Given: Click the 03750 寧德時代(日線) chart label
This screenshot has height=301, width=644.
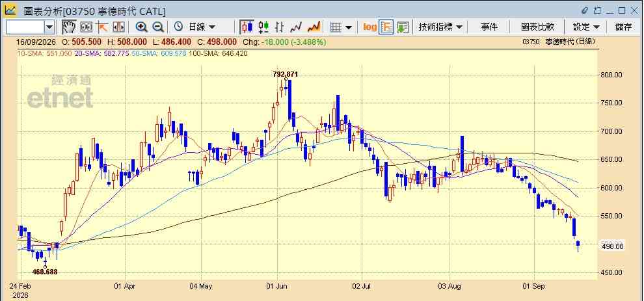Looking at the screenshot, I should point(559,42).
